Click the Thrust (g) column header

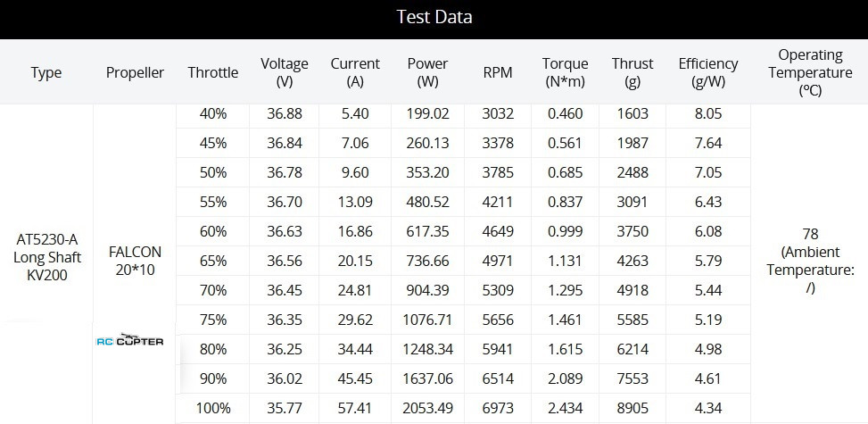point(632,72)
